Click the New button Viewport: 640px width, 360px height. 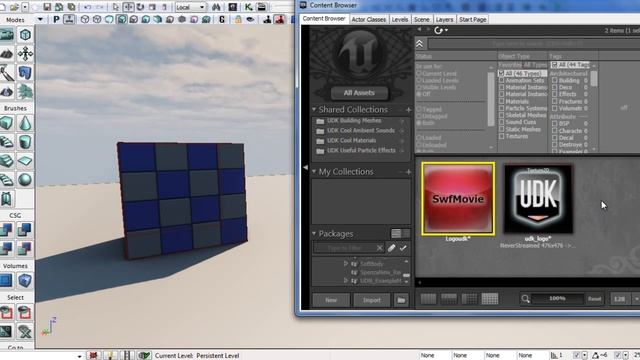click(331, 300)
